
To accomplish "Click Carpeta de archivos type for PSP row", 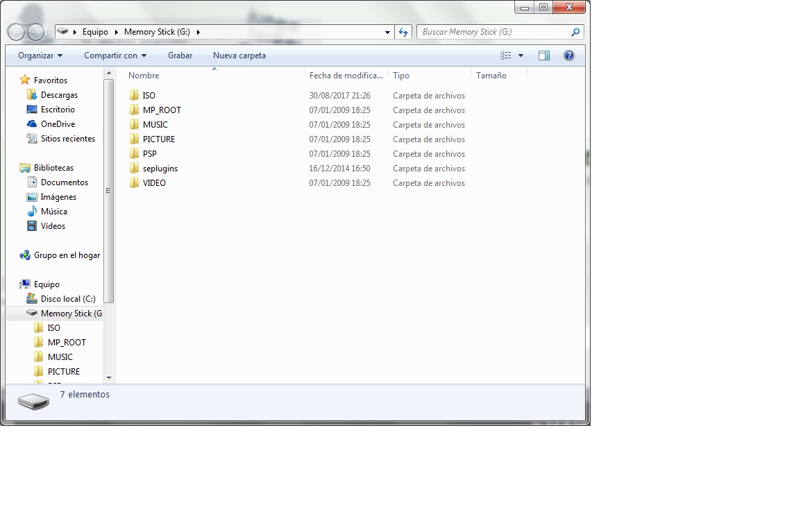I will (429, 154).
